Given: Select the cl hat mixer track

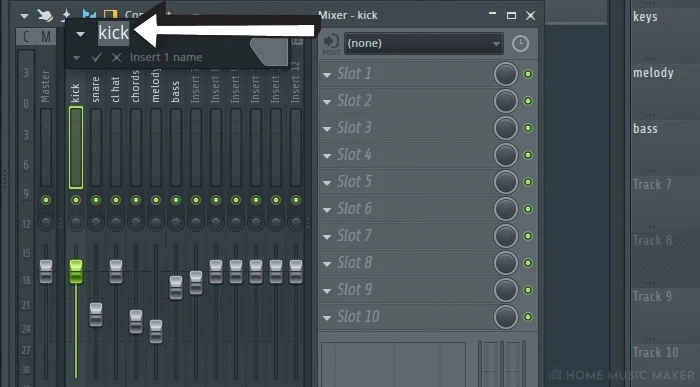Looking at the screenshot, I should 116,89.
